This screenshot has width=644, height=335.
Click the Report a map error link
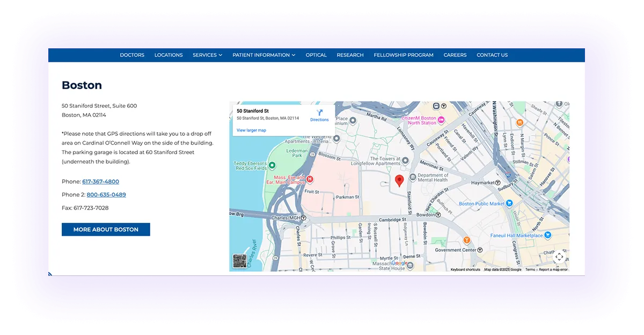click(553, 270)
